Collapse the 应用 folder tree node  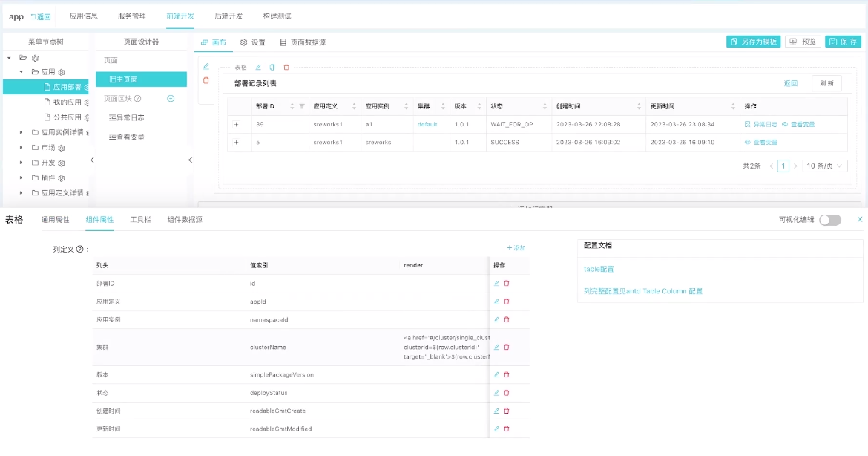[x=21, y=72]
